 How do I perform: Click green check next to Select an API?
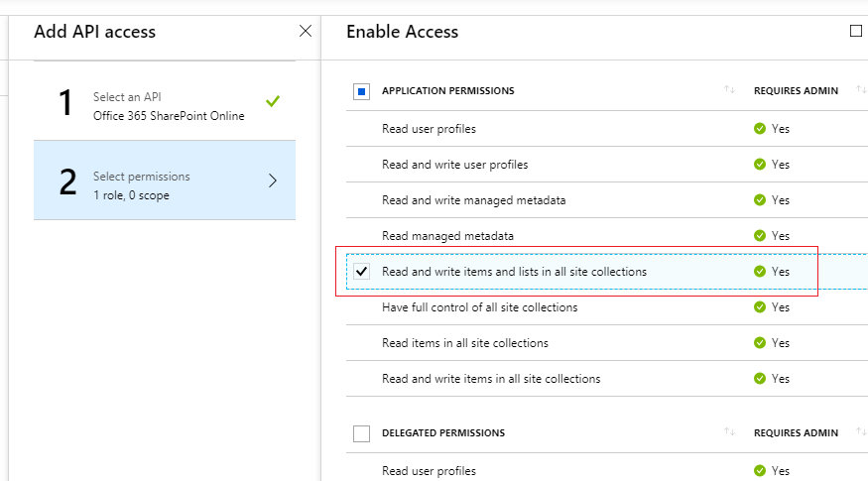coord(273,101)
